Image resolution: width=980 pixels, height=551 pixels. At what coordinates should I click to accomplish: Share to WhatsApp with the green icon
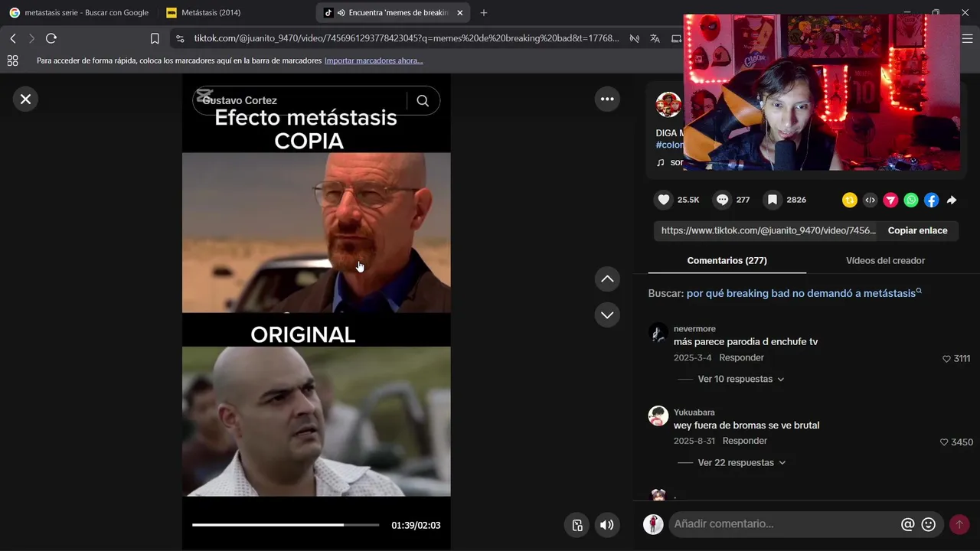[911, 200]
